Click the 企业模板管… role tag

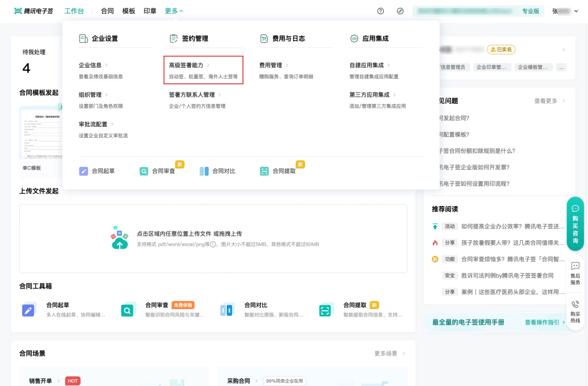pyautogui.click(x=533, y=67)
